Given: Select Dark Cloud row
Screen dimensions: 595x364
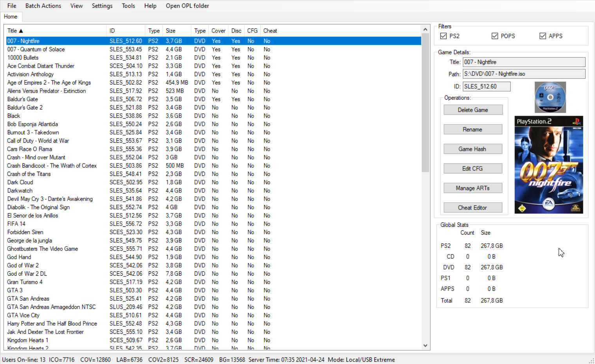Looking at the screenshot, I should 213,182.
